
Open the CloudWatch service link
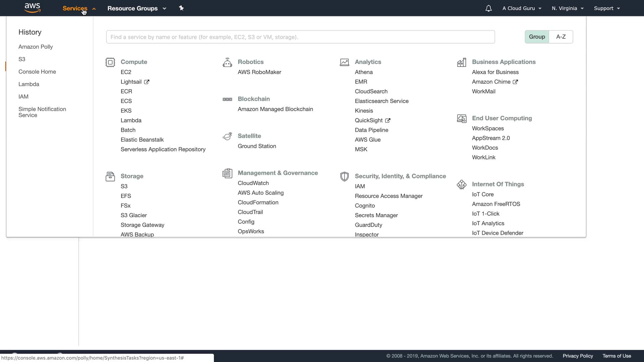(253, 183)
